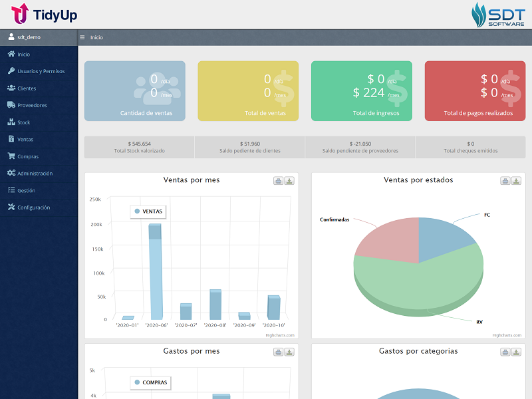The height and width of the screenshot is (399, 532).
Task: Click the Inicio breadcrumb
Action: [96, 37]
